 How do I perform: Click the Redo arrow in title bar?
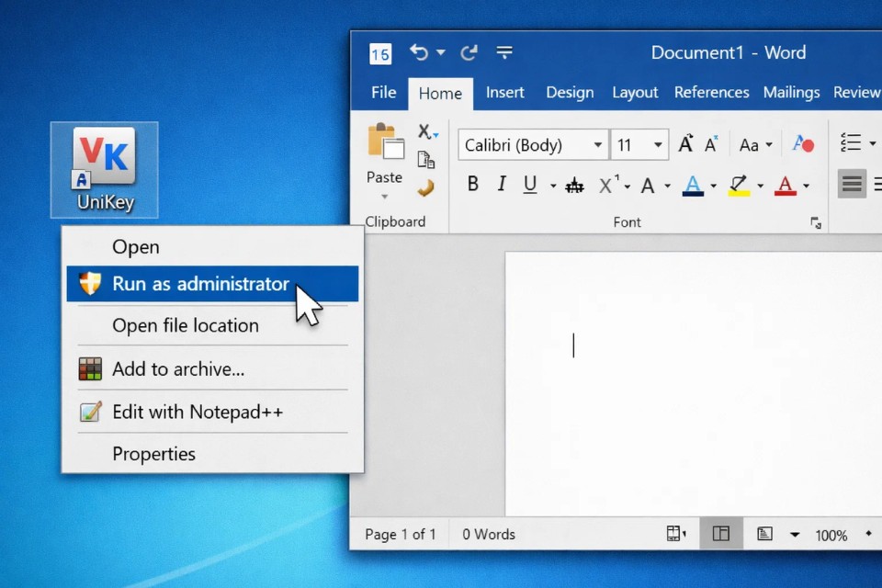469,52
